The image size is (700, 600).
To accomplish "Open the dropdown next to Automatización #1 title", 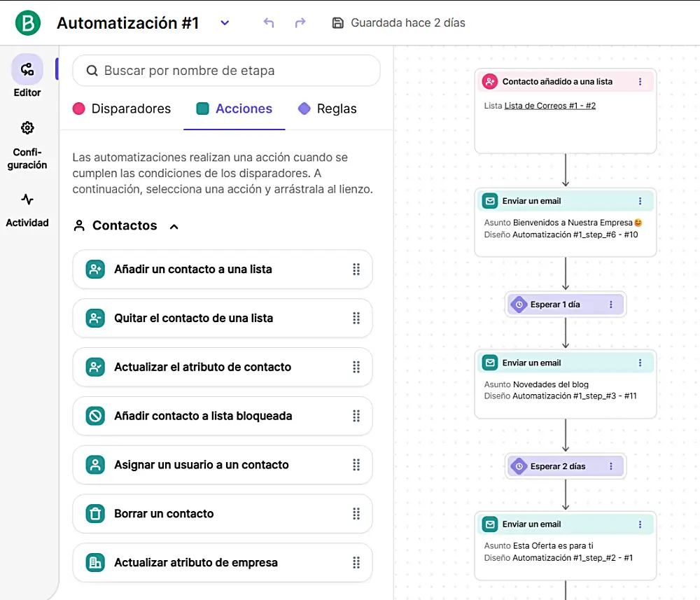I will tap(224, 22).
